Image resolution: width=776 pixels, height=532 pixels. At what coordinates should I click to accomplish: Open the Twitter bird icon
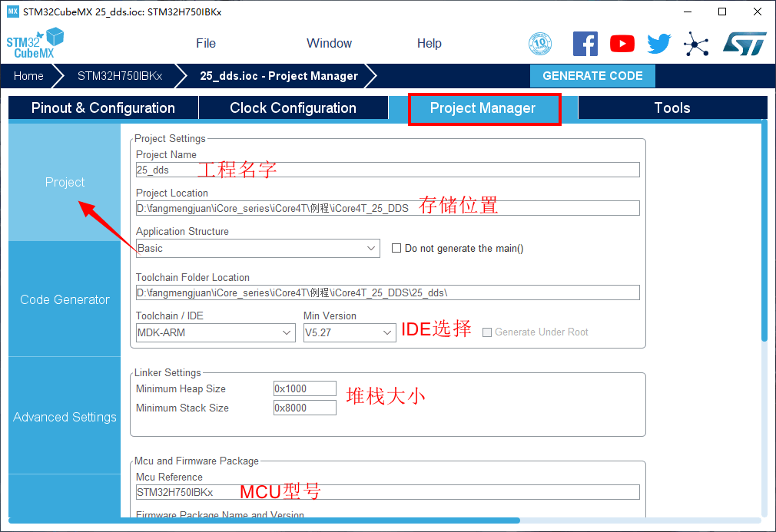coord(658,44)
